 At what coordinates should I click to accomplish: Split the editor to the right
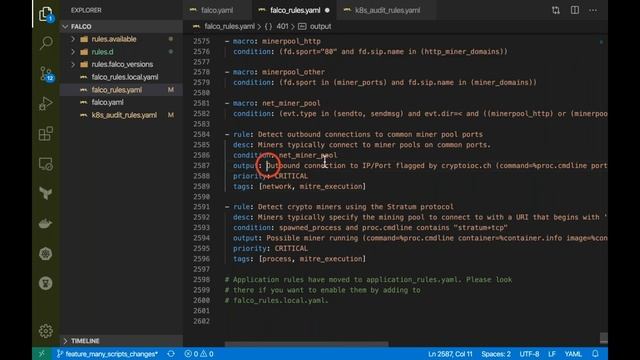pyautogui.click(x=575, y=10)
